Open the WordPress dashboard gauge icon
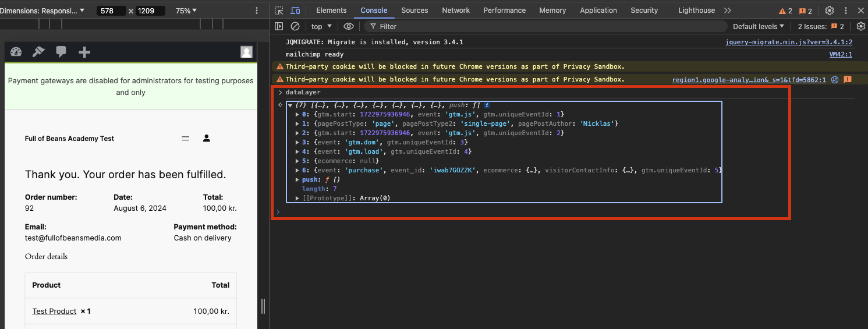Image resolution: width=868 pixels, height=329 pixels. pyautogui.click(x=16, y=52)
